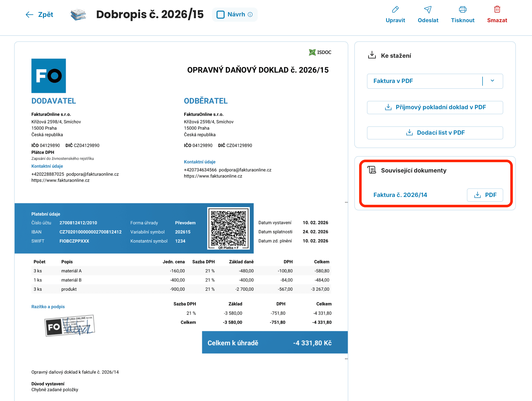The image size is (532, 401).
Task: Click the invoice stack icon beside title
Action: (78, 14)
